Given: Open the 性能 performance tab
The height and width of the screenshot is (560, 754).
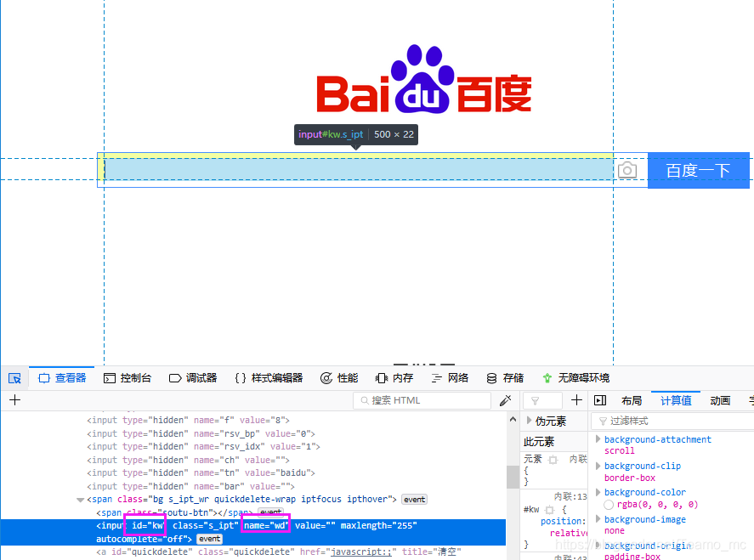Looking at the screenshot, I should click(x=339, y=378).
